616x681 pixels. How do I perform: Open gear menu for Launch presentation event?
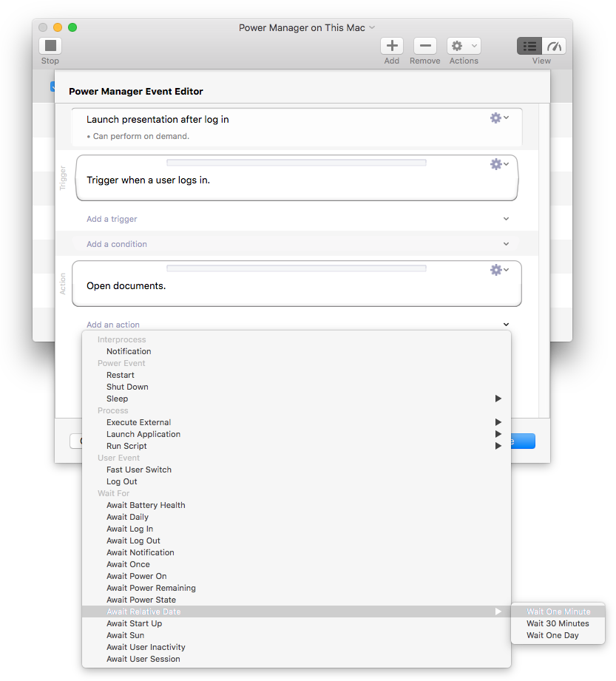499,118
